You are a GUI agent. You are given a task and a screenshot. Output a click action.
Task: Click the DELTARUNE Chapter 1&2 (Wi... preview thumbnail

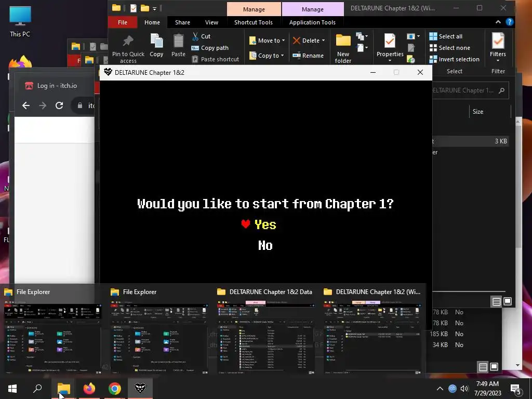click(x=373, y=337)
